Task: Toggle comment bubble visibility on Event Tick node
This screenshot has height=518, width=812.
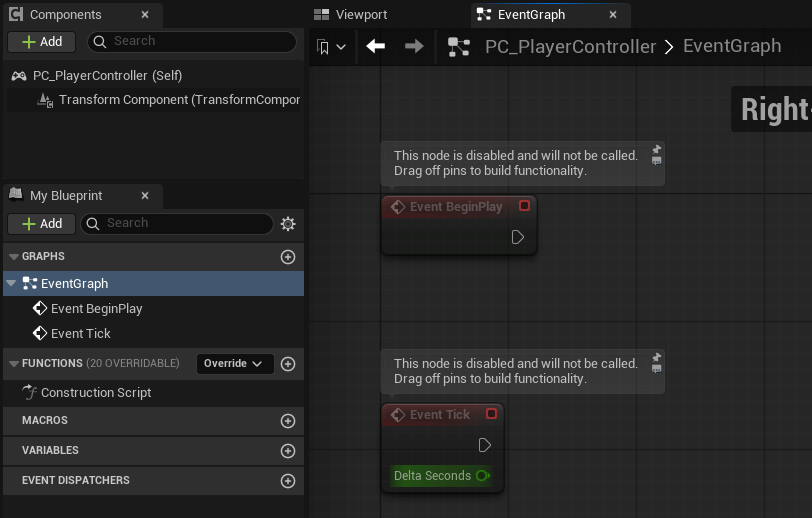Action: coord(657,367)
